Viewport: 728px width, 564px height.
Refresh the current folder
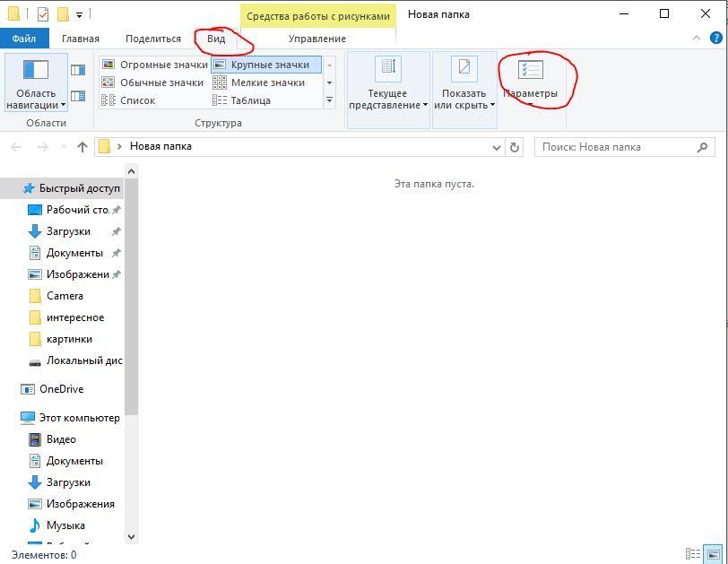coord(515,147)
